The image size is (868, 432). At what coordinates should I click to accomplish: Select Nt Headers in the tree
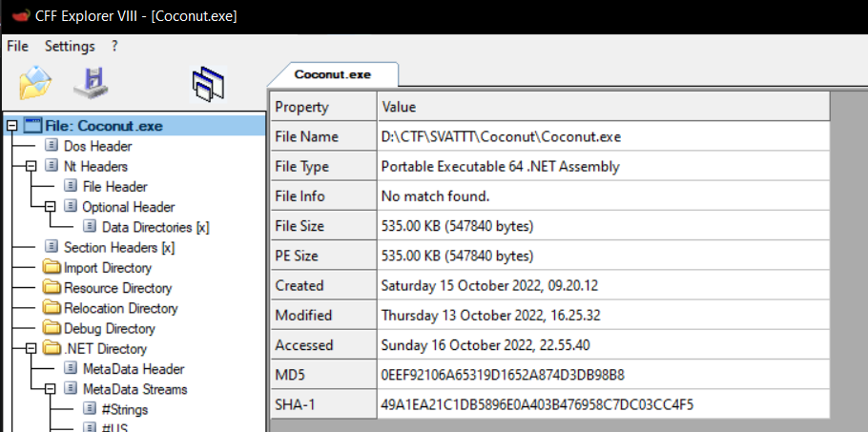click(x=95, y=167)
